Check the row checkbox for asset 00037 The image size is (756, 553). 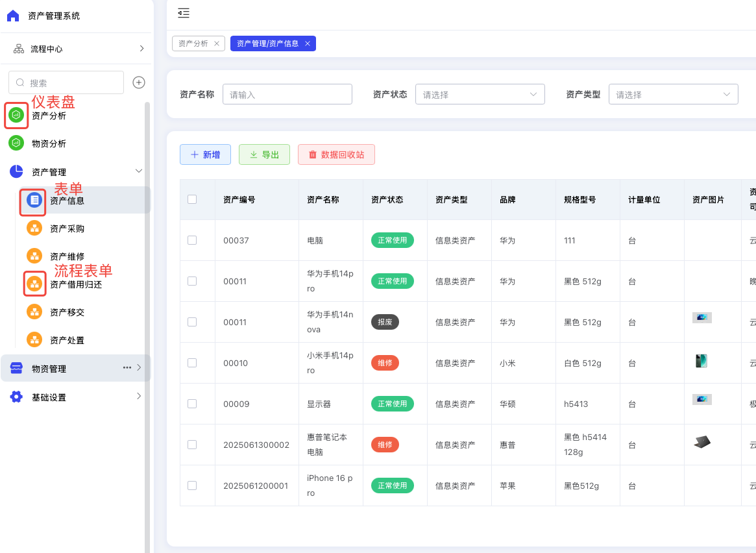coord(192,240)
